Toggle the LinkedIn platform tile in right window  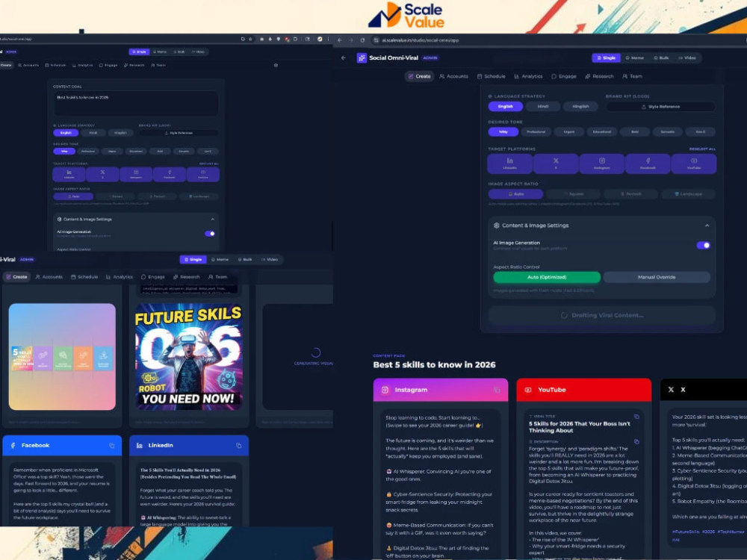point(509,164)
